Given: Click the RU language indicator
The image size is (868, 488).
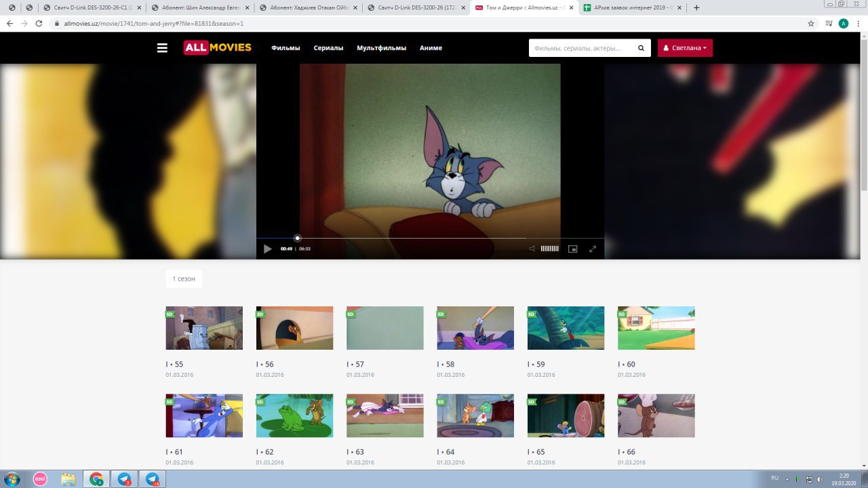Looking at the screenshot, I should pos(775,478).
